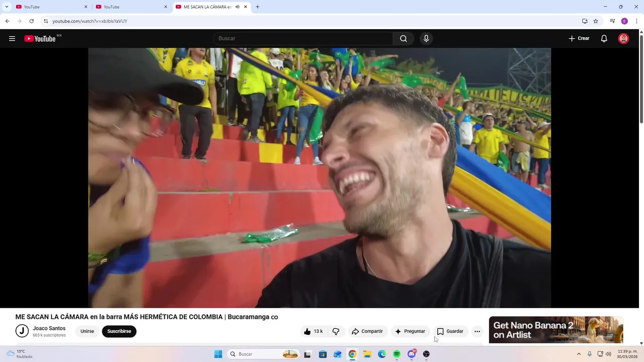Screen dimensions: 644x362
Task: Open the tab search dropdown arrow
Action: (x=7, y=7)
